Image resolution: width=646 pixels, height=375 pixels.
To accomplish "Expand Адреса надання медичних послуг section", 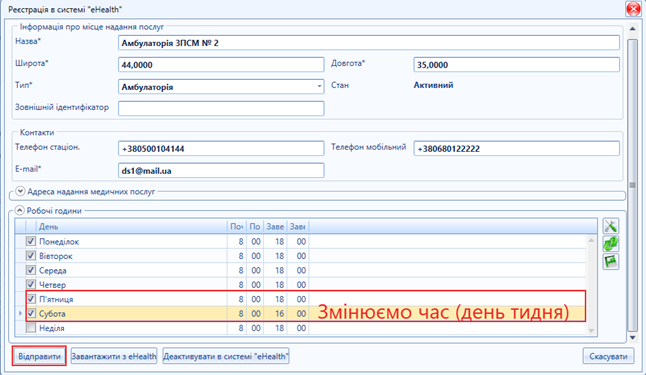I will (x=20, y=191).
